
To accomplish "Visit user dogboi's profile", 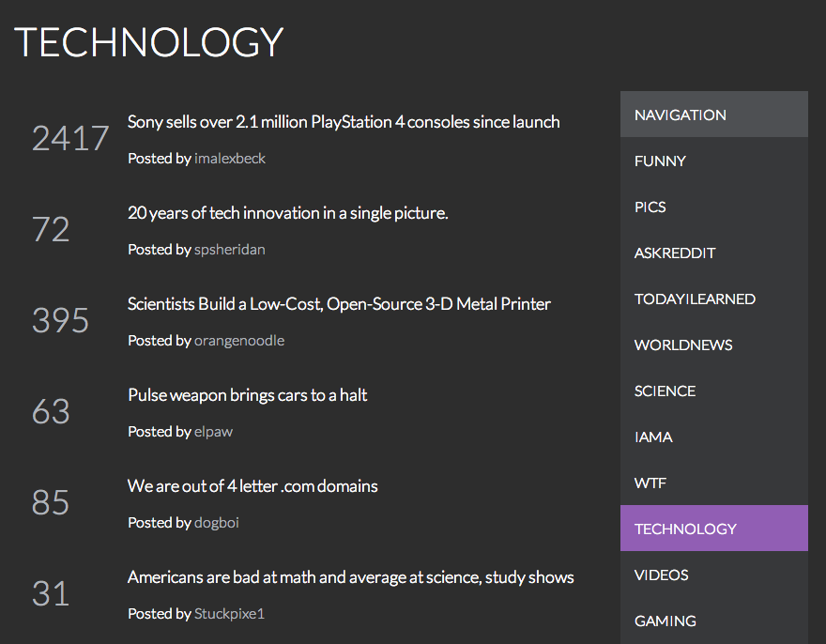I will [217, 523].
